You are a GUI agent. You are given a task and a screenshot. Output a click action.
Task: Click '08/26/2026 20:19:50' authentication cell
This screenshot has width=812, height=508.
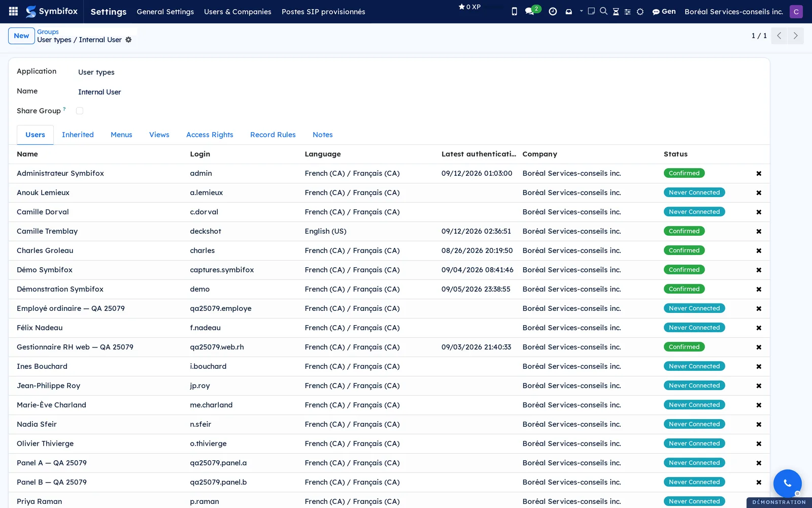[x=477, y=250]
